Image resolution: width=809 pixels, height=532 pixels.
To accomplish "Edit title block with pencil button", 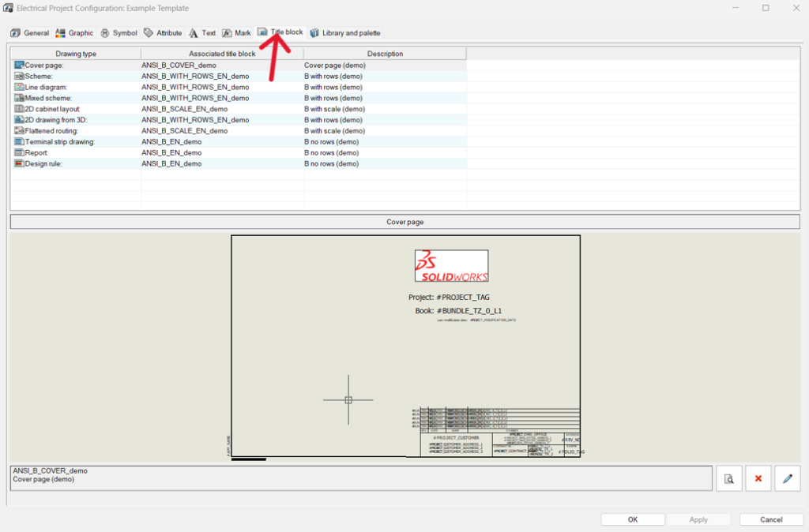I will pyautogui.click(x=788, y=479).
